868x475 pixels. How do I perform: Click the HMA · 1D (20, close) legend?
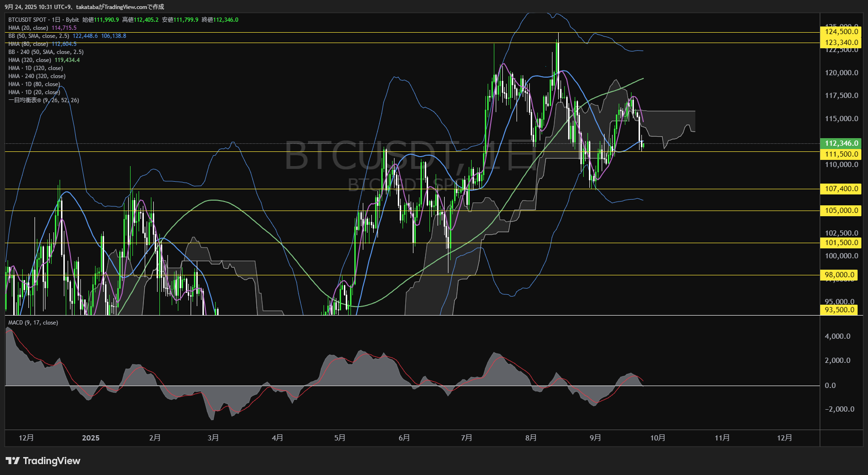coord(34,92)
